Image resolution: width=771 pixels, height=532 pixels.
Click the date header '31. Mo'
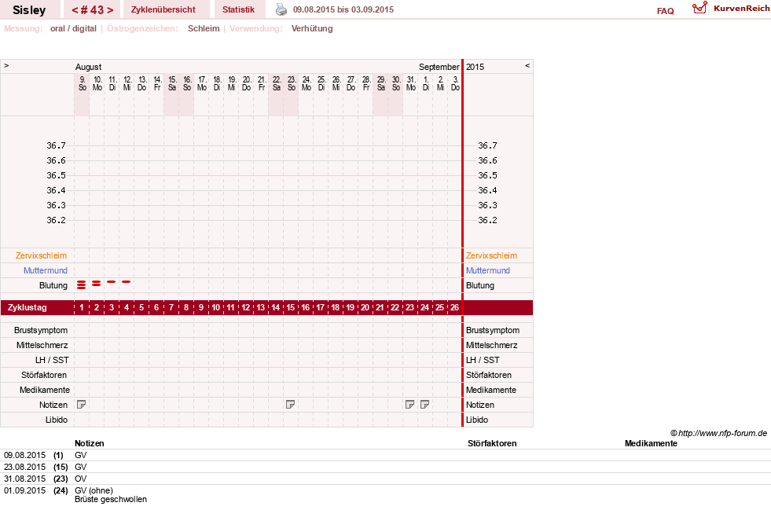[x=410, y=83]
